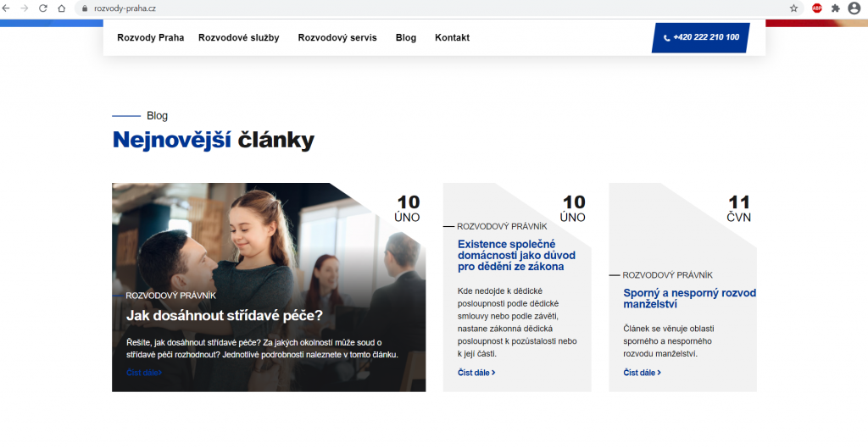
Task: Click the padlock site info icon
Action: 84,8
